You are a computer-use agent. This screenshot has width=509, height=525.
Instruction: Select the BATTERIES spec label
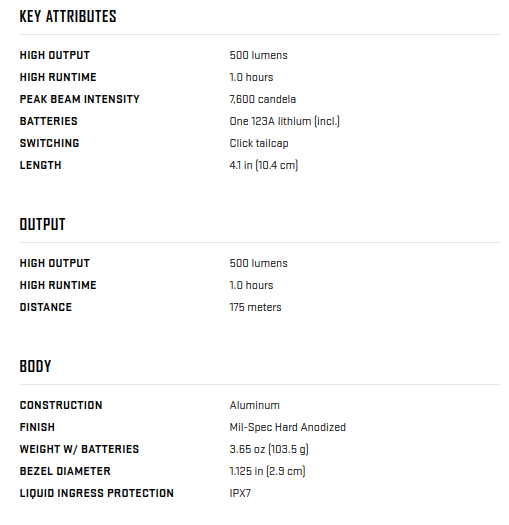(49, 121)
